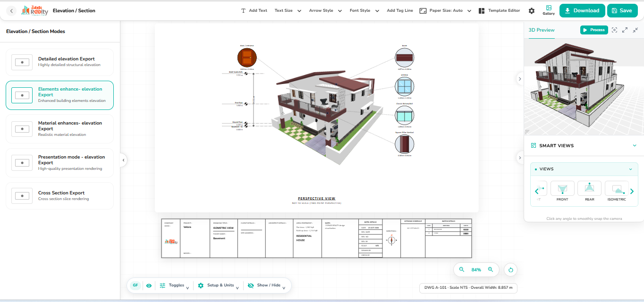Open settings gear in top toolbar

tap(532, 11)
